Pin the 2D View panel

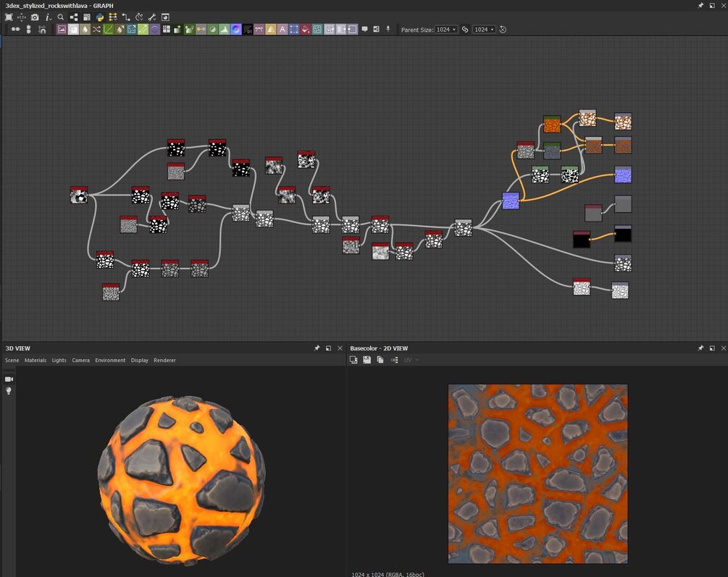[700, 348]
